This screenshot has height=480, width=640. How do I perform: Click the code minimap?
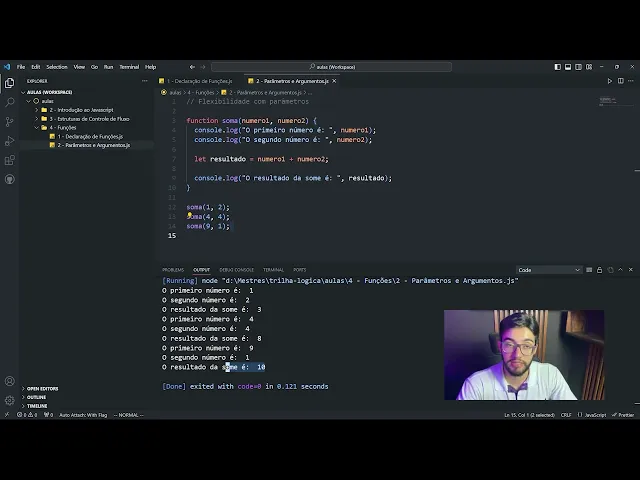(614, 101)
